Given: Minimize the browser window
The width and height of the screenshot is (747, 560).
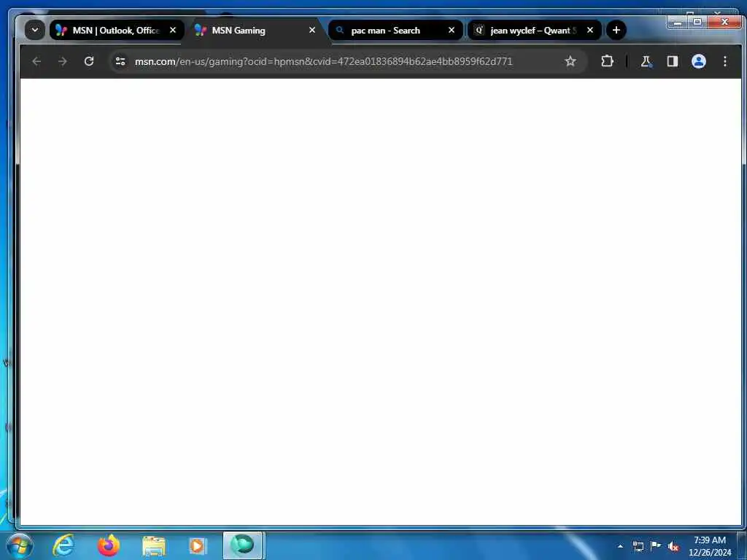Looking at the screenshot, I should (678, 22).
